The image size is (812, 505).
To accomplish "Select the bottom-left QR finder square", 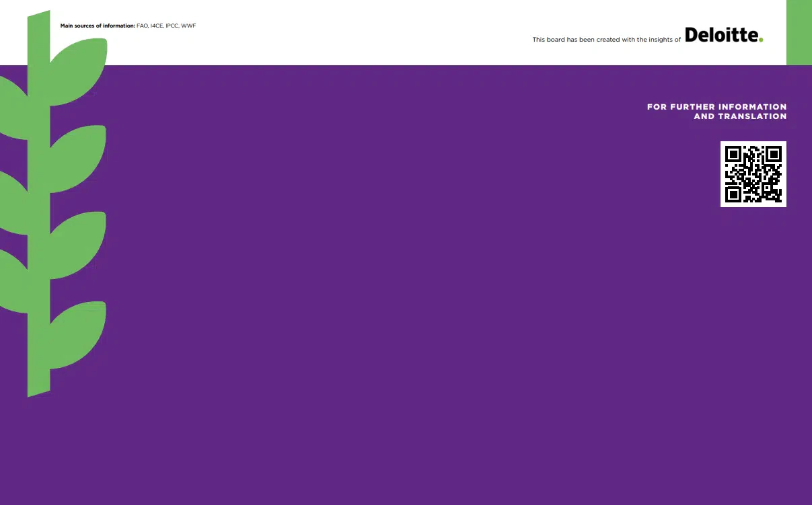I will pyautogui.click(x=733, y=194).
